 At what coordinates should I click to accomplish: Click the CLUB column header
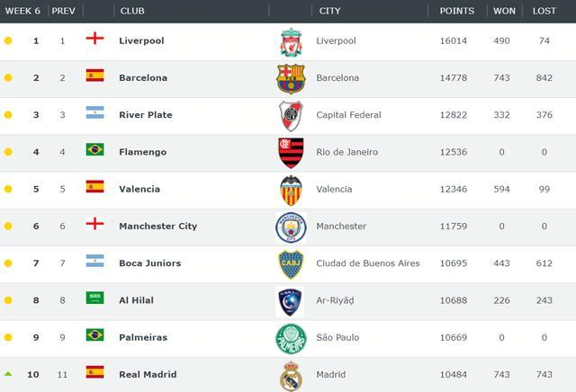coord(132,11)
